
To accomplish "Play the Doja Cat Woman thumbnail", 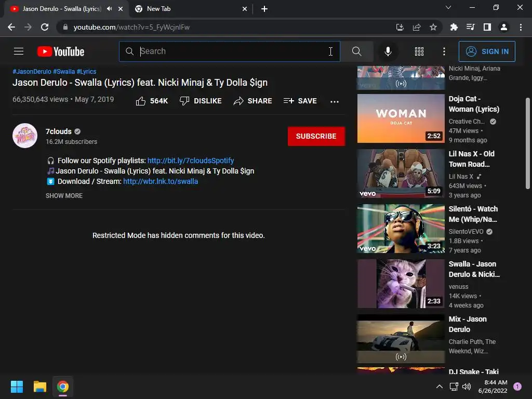I will pyautogui.click(x=401, y=118).
